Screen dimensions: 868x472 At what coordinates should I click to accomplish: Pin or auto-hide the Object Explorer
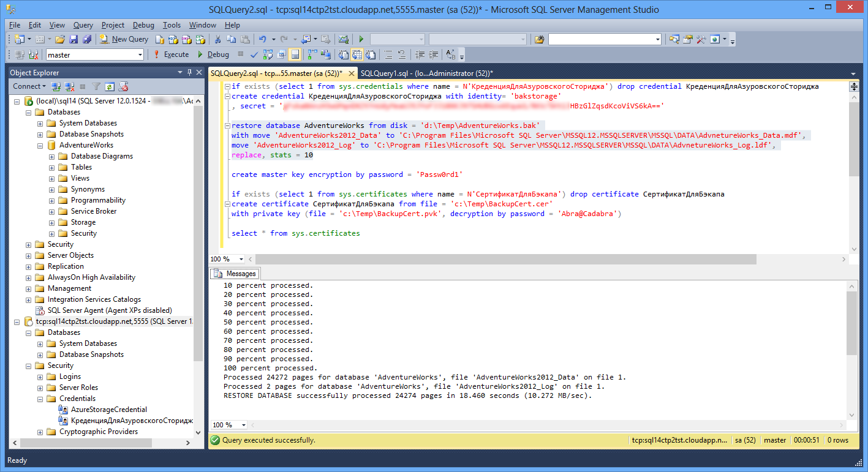click(189, 72)
